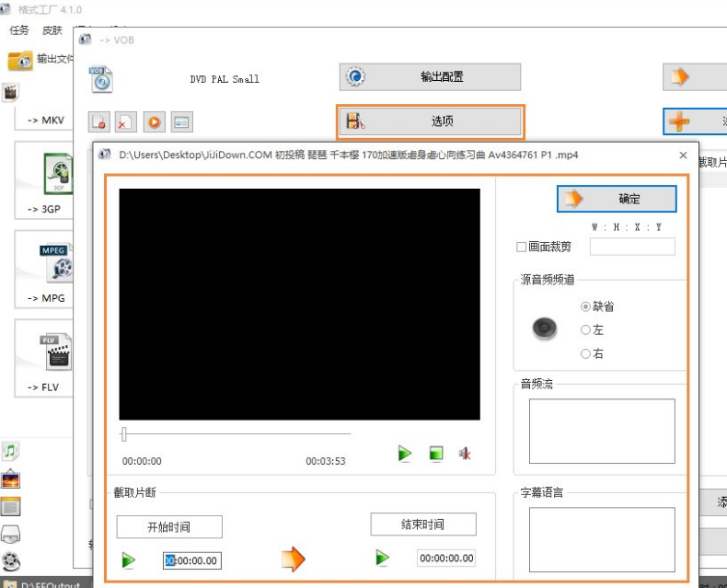Click the start time input field
Screen dimensions: 727x588
(x=192, y=560)
